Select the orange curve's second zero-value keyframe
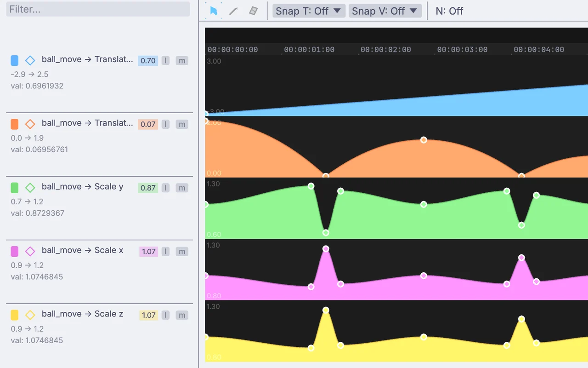Viewport: 588px width, 368px height. click(x=521, y=176)
